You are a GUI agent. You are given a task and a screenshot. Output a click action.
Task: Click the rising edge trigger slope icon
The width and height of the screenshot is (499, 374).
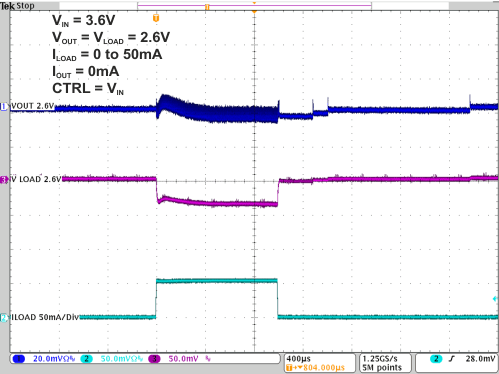(x=452, y=359)
